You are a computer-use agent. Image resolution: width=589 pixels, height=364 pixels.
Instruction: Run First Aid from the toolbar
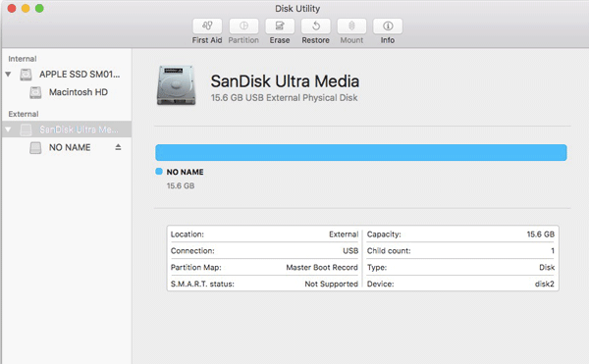coord(207,26)
